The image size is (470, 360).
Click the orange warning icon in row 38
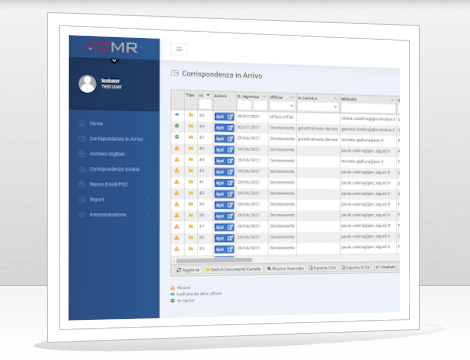pos(177,215)
